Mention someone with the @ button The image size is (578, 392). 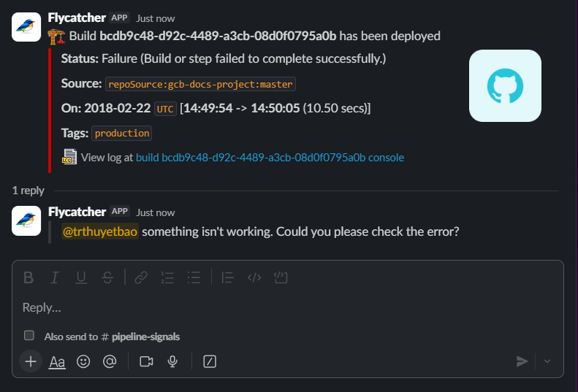110,361
